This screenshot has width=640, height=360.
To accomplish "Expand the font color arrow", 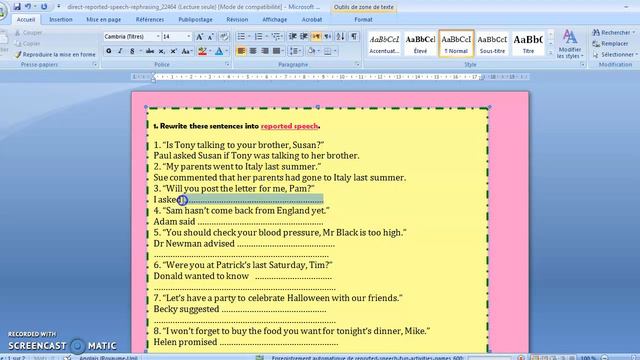I will click(227, 51).
